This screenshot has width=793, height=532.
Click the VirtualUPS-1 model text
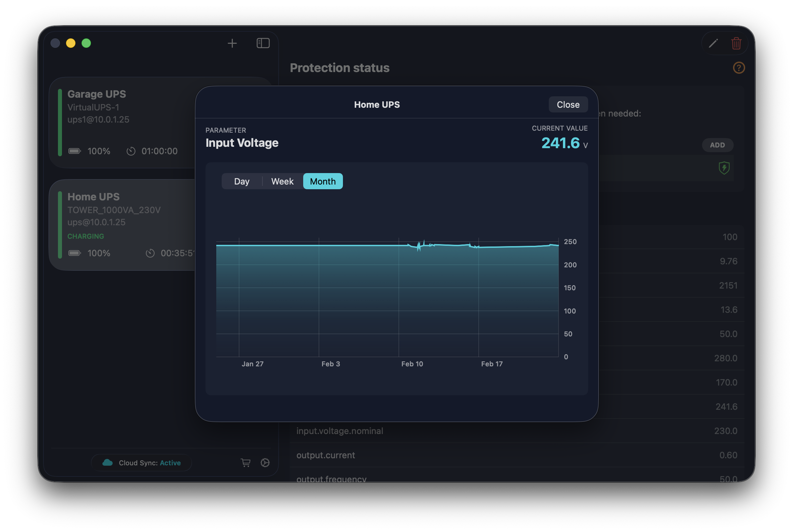pos(93,107)
